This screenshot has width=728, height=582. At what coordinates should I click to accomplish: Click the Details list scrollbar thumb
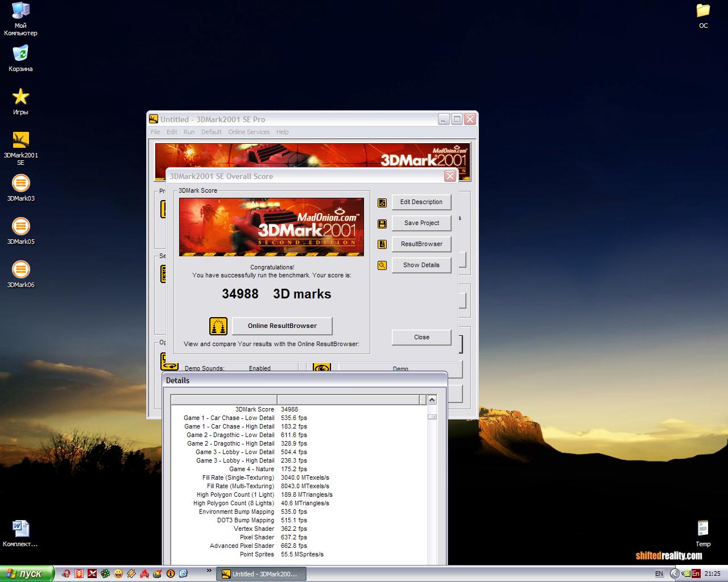click(432, 417)
